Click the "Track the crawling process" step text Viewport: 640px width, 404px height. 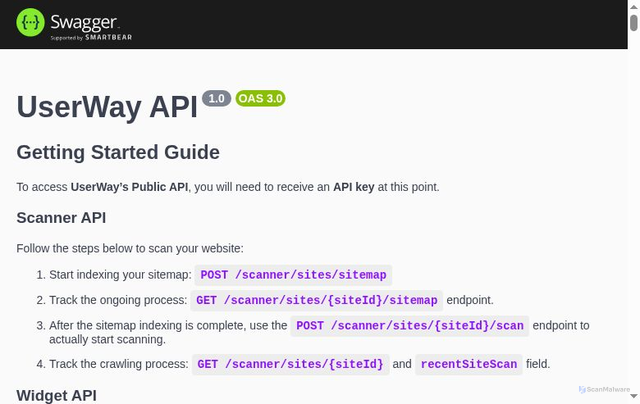coord(119,364)
